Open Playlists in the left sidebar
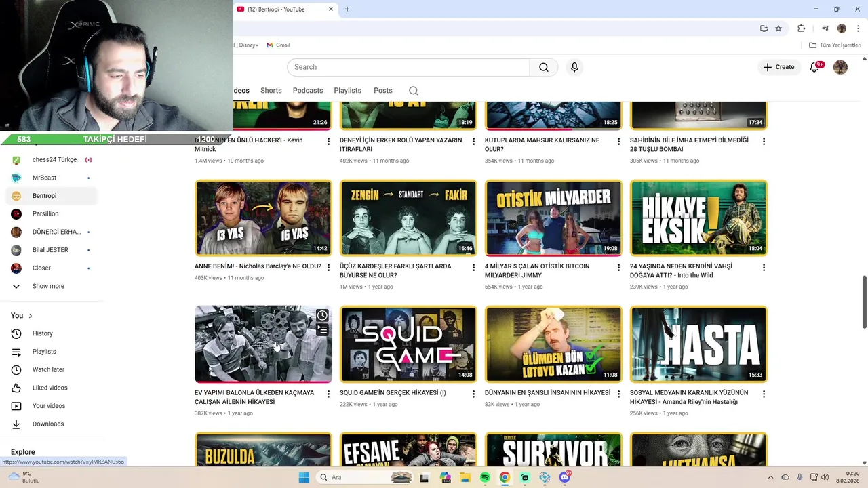Image resolution: width=868 pixels, height=488 pixels. click(51, 352)
